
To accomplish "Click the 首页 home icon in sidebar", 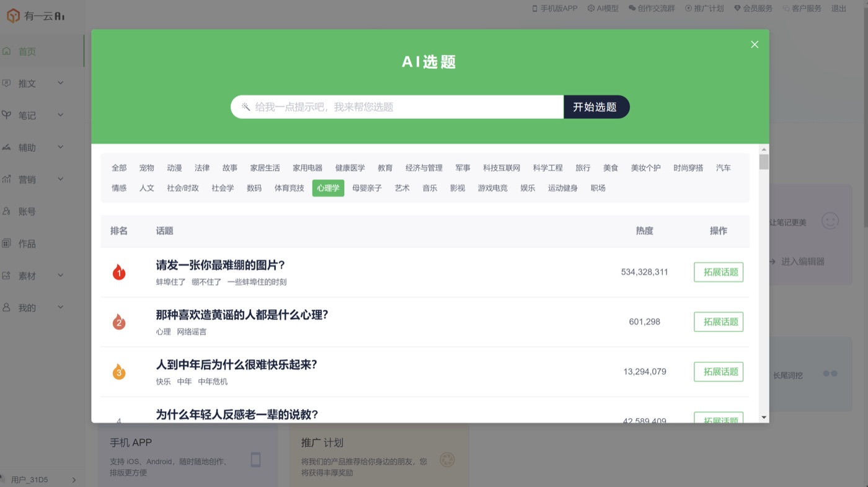I will click(x=7, y=51).
